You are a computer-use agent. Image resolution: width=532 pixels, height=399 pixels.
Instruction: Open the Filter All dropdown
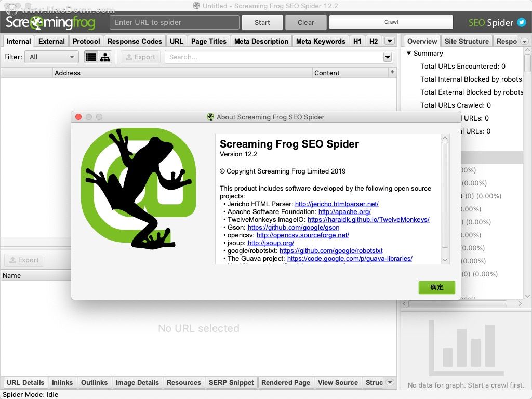click(x=51, y=57)
